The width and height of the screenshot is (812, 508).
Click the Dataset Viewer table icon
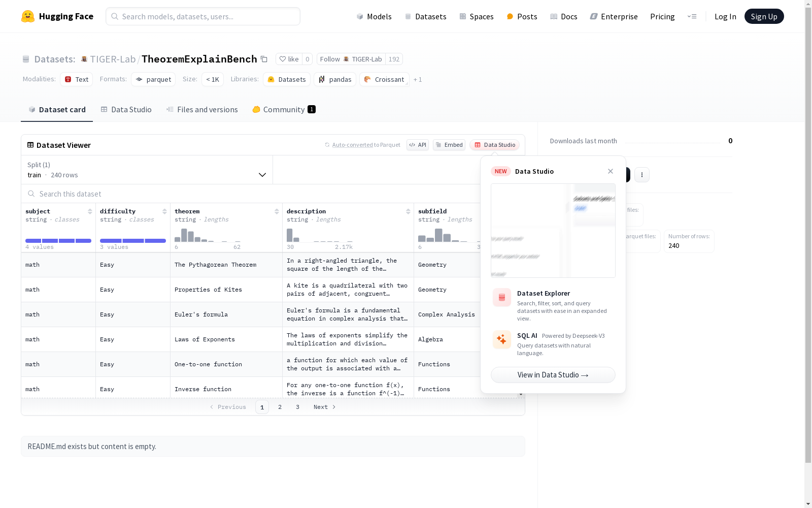pos(30,145)
